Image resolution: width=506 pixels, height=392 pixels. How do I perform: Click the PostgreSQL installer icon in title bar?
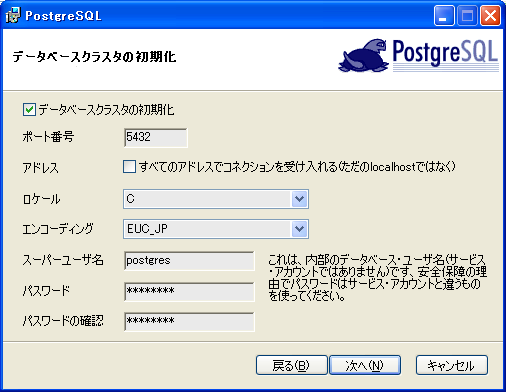pyautogui.click(x=13, y=15)
